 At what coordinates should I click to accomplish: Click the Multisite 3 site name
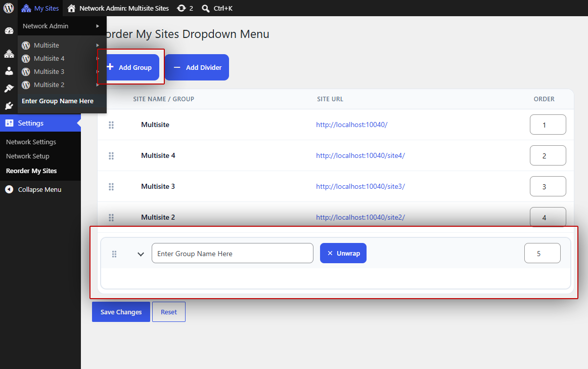[x=158, y=186]
